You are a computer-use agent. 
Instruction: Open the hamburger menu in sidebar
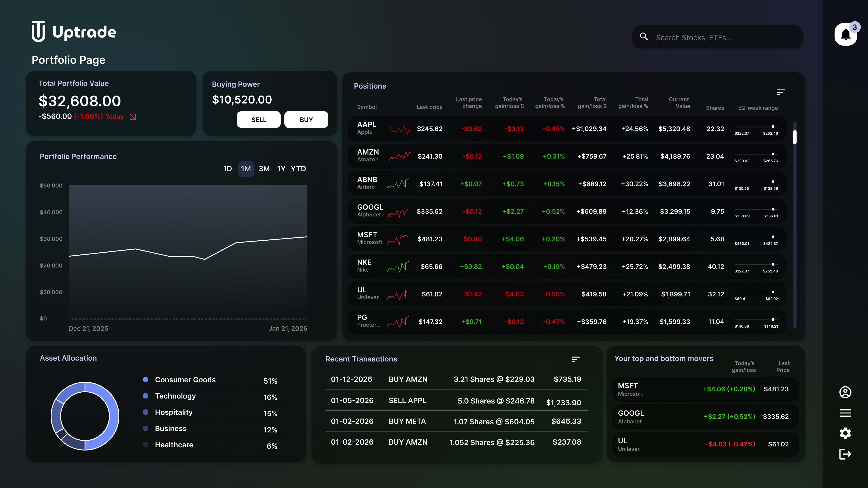point(845,413)
